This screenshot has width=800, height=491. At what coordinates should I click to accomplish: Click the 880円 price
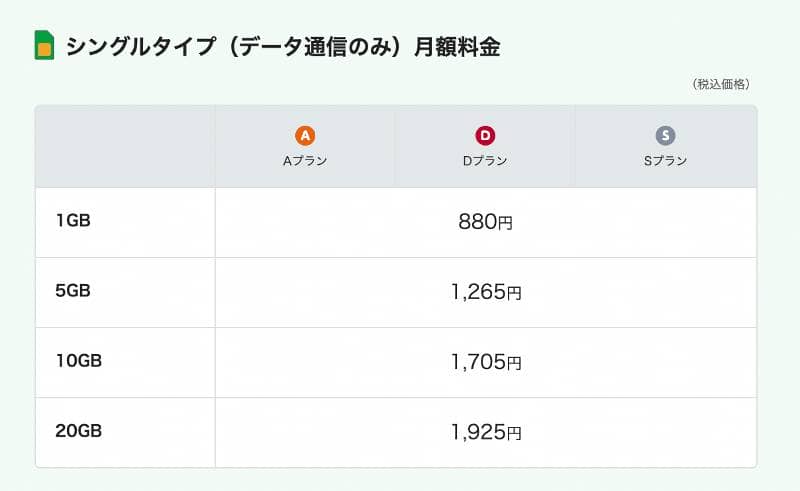point(485,222)
